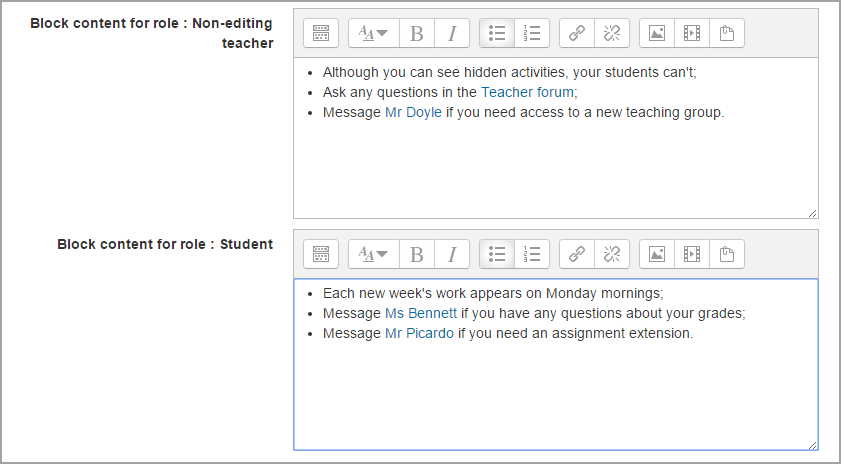Click resize handle of Non-editing teacher text area
The height and width of the screenshot is (464, 841).
813,213
